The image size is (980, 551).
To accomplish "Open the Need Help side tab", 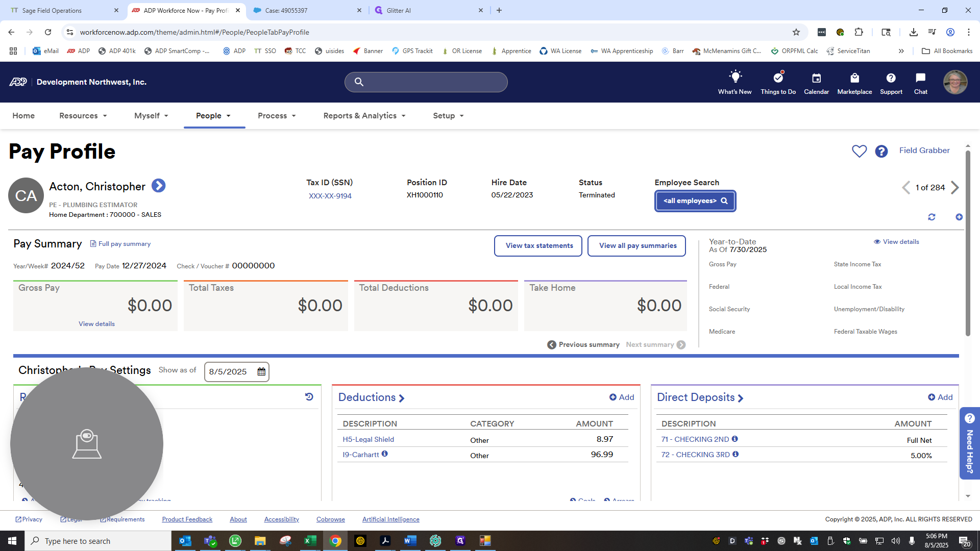I will (x=970, y=443).
